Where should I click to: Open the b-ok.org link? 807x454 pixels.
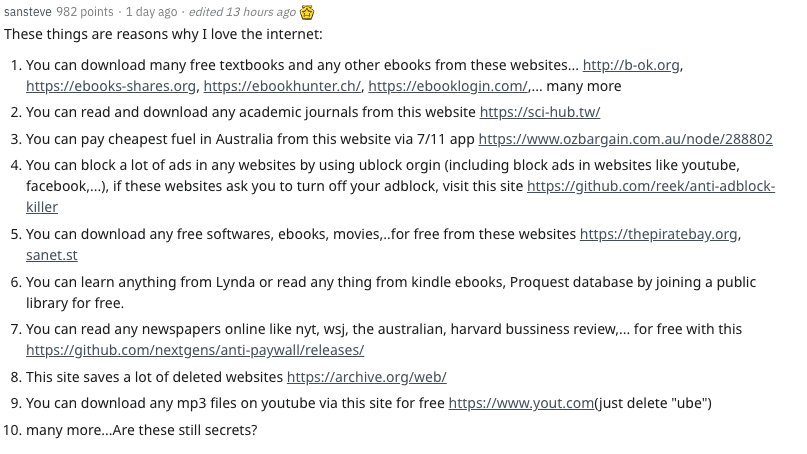[x=631, y=65]
